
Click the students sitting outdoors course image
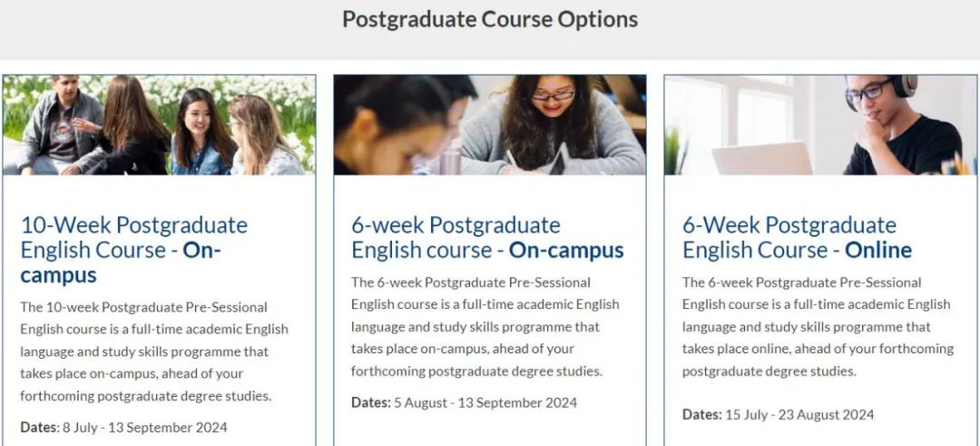[160, 125]
